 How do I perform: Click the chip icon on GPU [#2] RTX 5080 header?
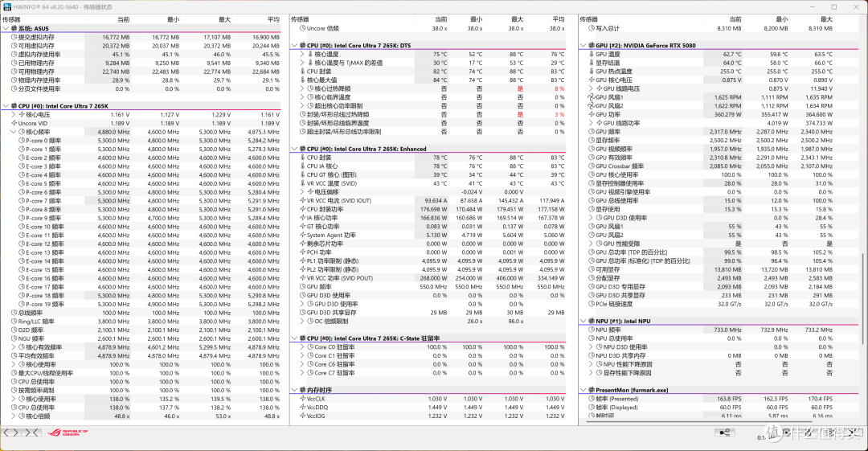point(592,46)
